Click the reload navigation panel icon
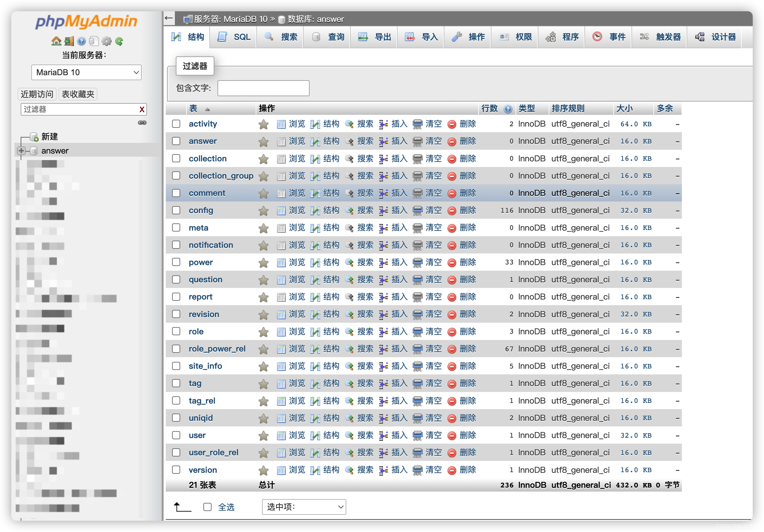The height and width of the screenshot is (532, 764). 119,41
